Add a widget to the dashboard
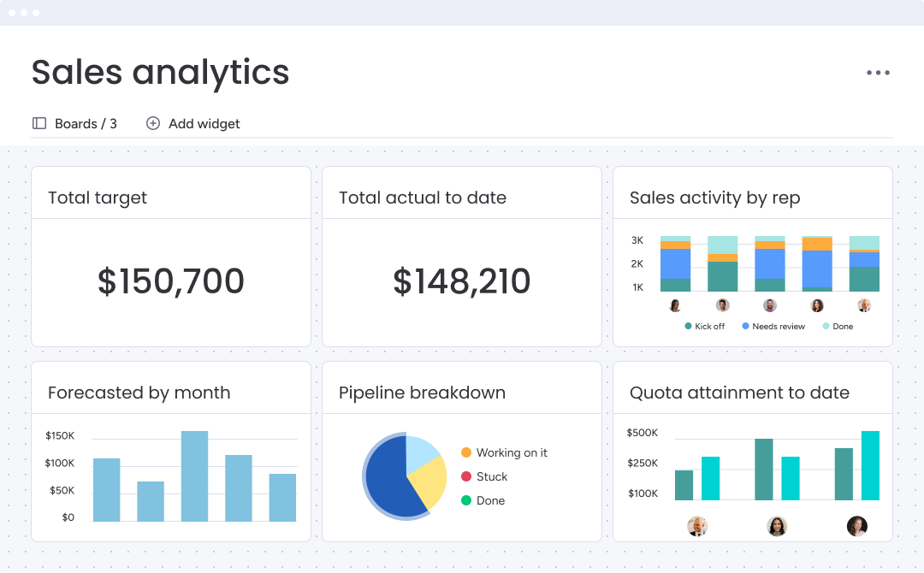 193,123
